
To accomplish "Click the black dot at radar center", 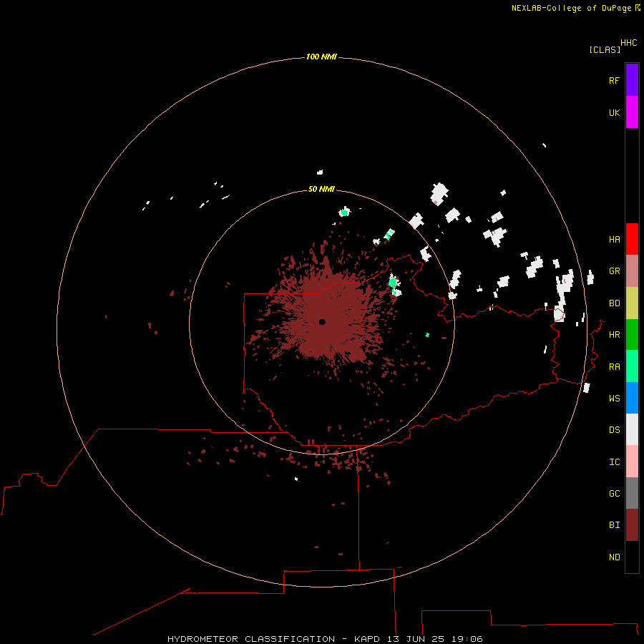I will tap(322, 321).
